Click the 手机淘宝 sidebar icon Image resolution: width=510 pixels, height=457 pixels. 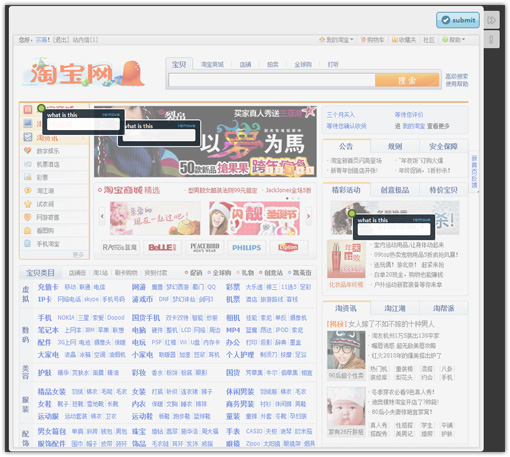click(28, 244)
